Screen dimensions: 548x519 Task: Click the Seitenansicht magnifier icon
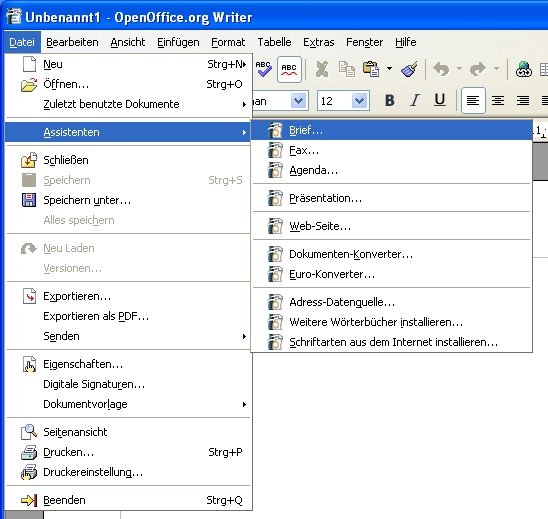[x=29, y=432]
